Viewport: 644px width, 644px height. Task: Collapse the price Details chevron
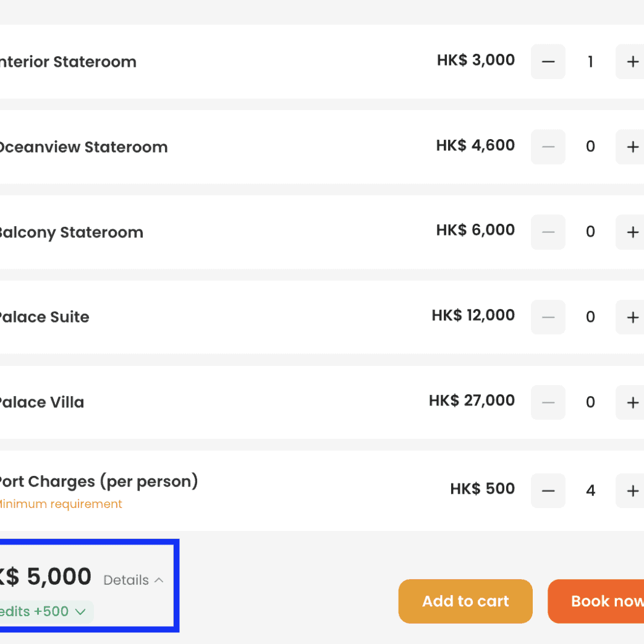point(158,580)
